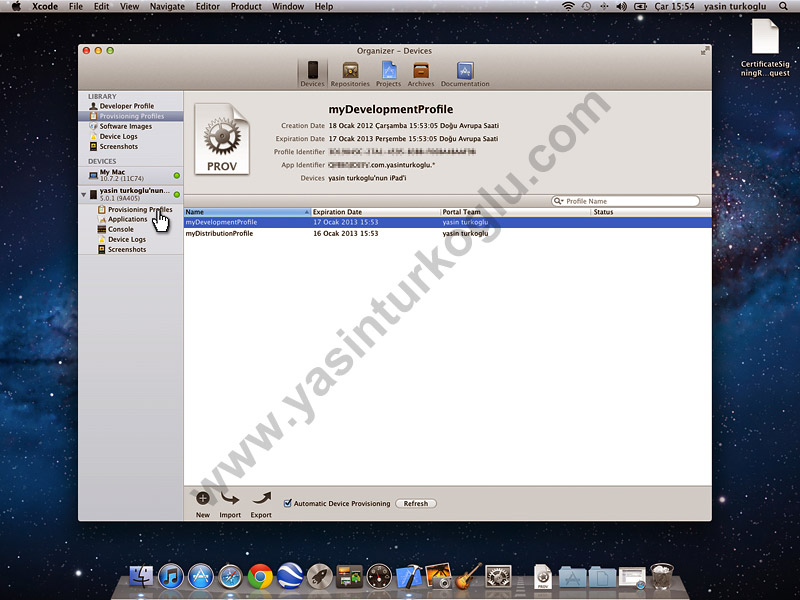The image size is (800, 600).
Task: Click the Export profile arrow icon
Action: click(261, 498)
